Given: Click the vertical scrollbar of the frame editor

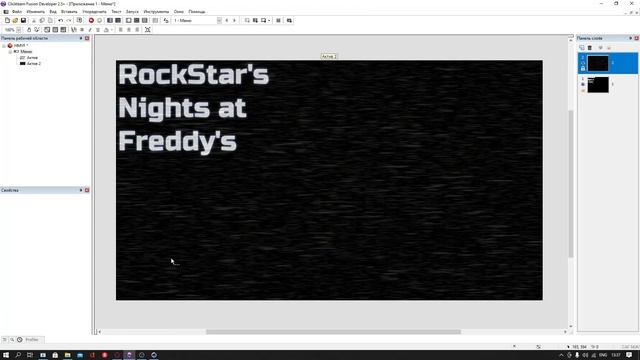Looking at the screenshot, I should coord(571,184).
